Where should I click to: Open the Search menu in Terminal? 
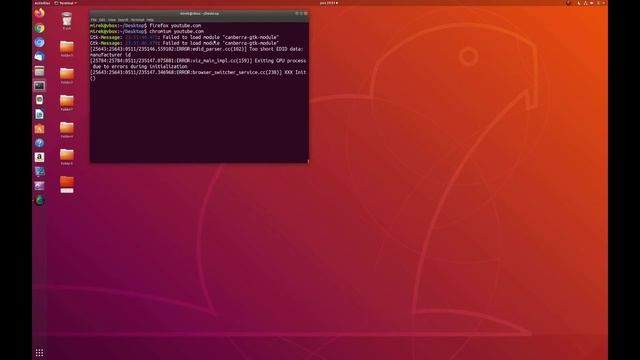[123, 20]
